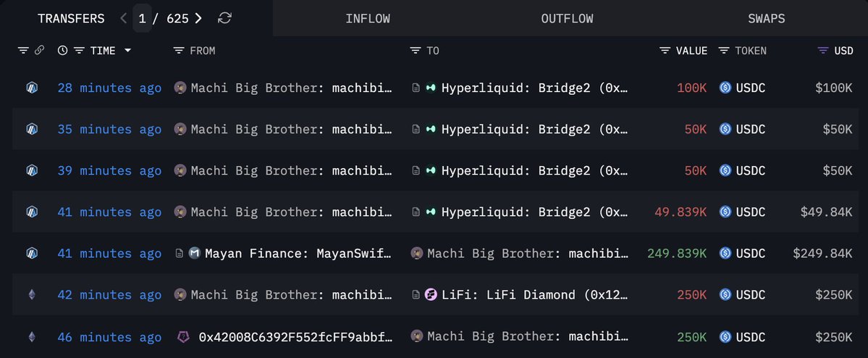Go to next transfers page
This screenshot has width=868, height=358.
click(x=198, y=18)
